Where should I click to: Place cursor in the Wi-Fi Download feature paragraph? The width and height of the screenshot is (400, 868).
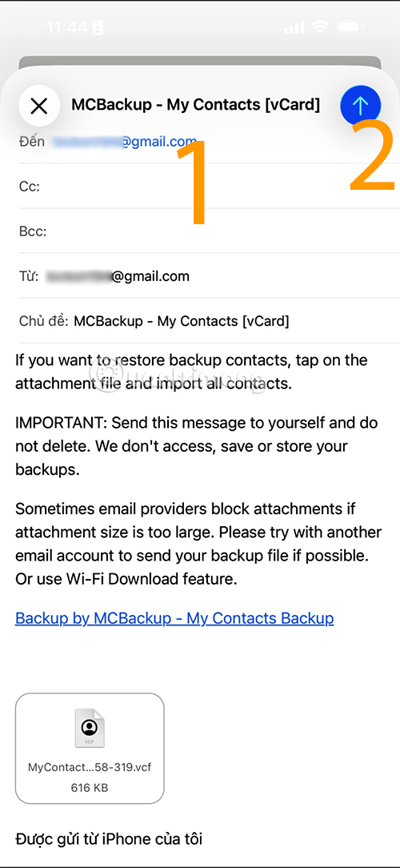click(198, 545)
